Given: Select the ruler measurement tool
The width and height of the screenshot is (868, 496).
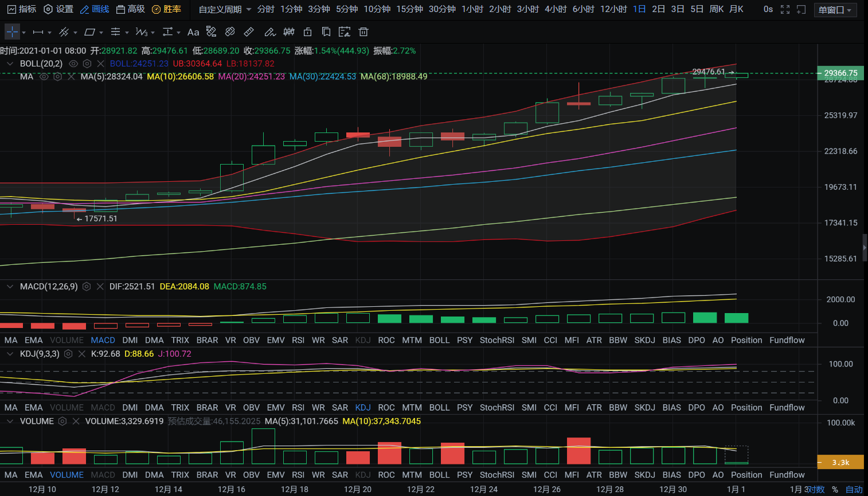Looking at the screenshot, I should pos(249,32).
